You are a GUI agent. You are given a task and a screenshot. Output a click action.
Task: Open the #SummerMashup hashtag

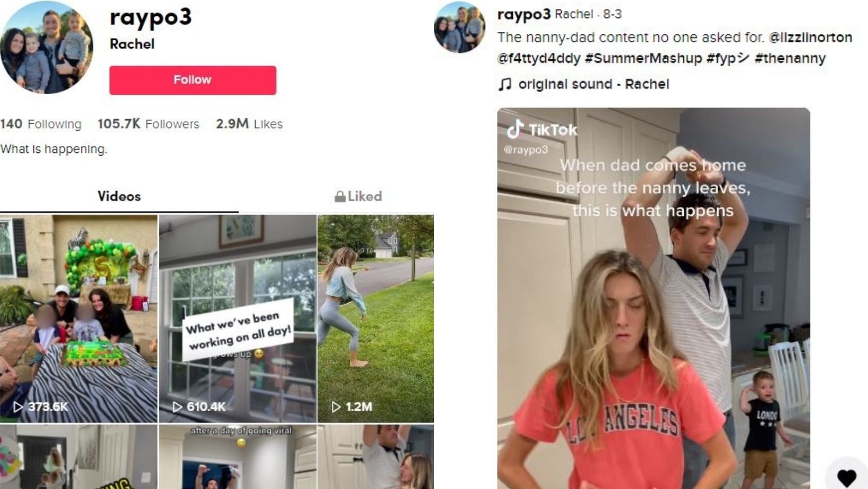[x=643, y=58]
